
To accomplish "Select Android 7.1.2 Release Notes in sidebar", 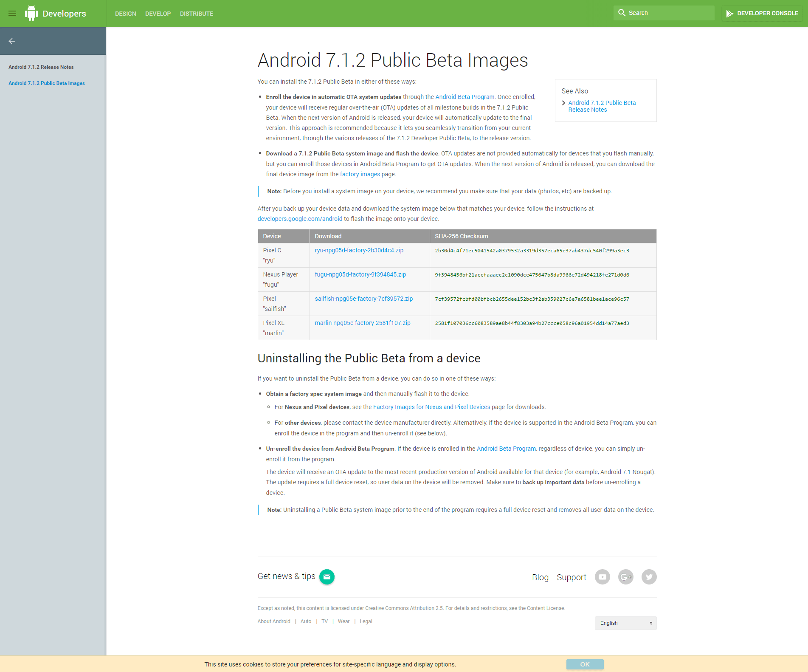I will (x=41, y=67).
